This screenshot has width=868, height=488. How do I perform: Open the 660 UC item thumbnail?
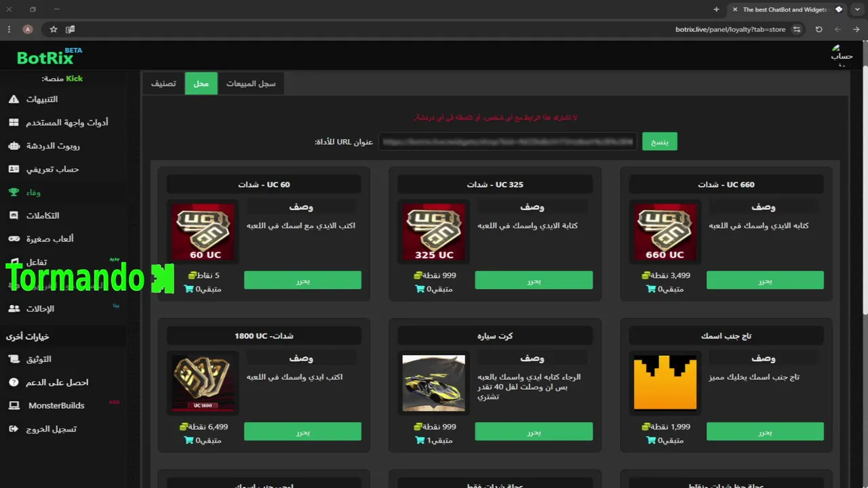point(665,232)
